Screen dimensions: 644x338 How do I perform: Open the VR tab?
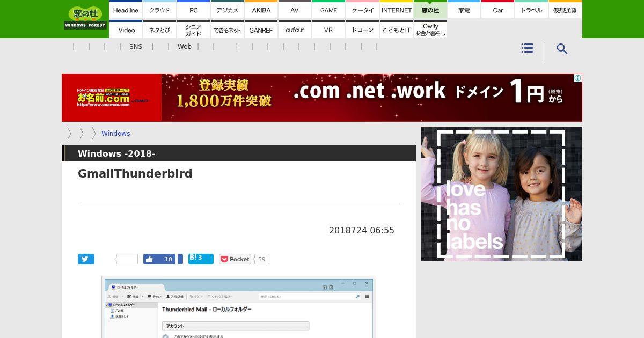pyautogui.click(x=328, y=30)
